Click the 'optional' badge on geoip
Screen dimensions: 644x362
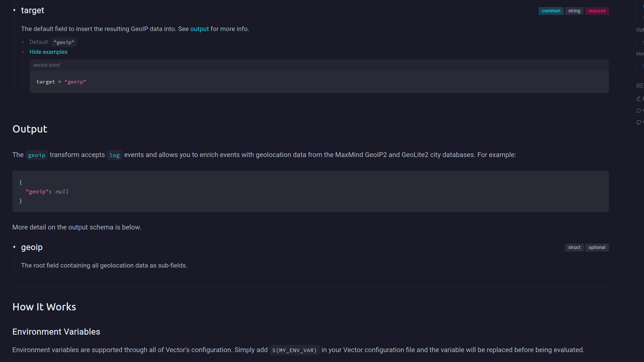pyautogui.click(x=597, y=248)
